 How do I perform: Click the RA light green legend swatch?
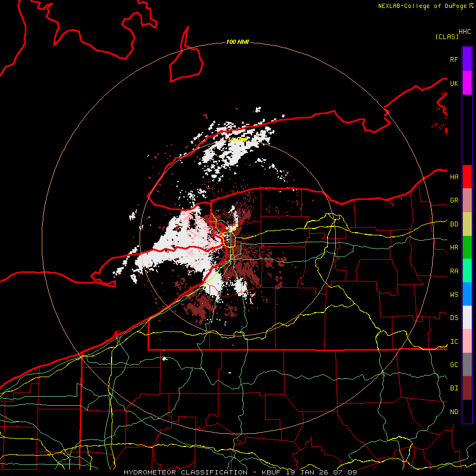click(x=467, y=271)
